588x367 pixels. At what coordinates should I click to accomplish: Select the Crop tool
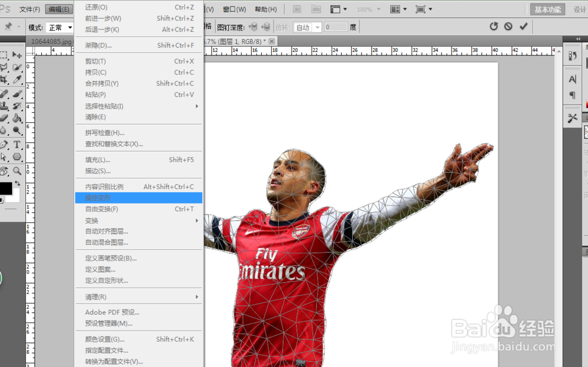point(4,79)
